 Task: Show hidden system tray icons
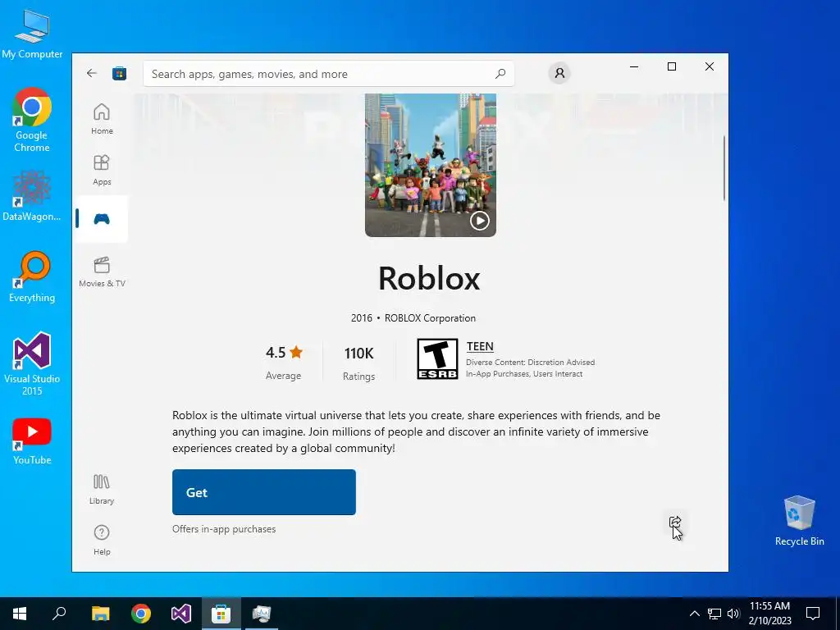click(694, 614)
